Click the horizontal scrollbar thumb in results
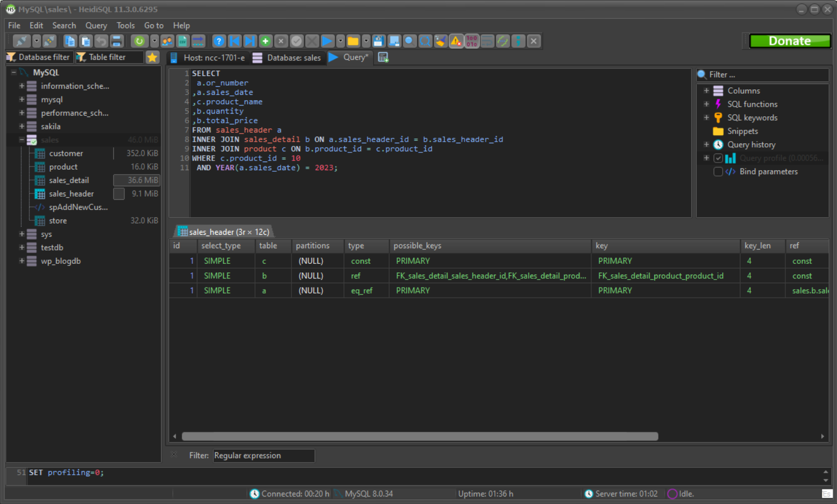837x504 pixels. tap(420, 436)
